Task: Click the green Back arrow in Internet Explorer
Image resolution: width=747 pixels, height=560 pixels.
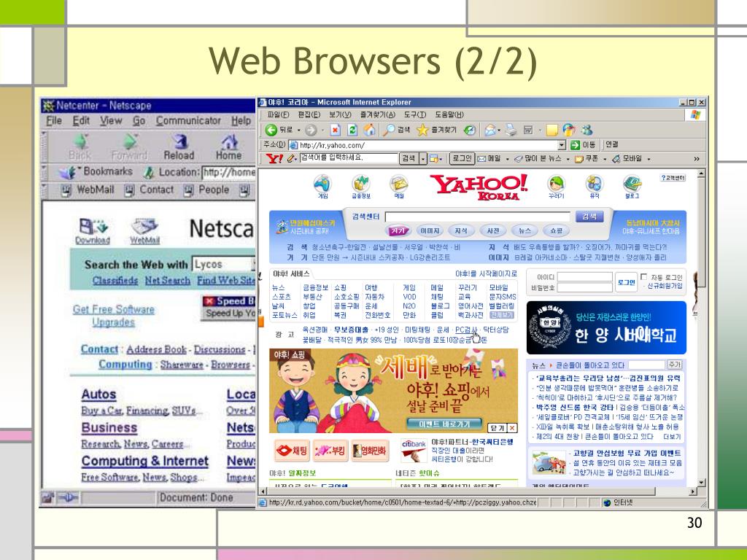Action: point(271,130)
